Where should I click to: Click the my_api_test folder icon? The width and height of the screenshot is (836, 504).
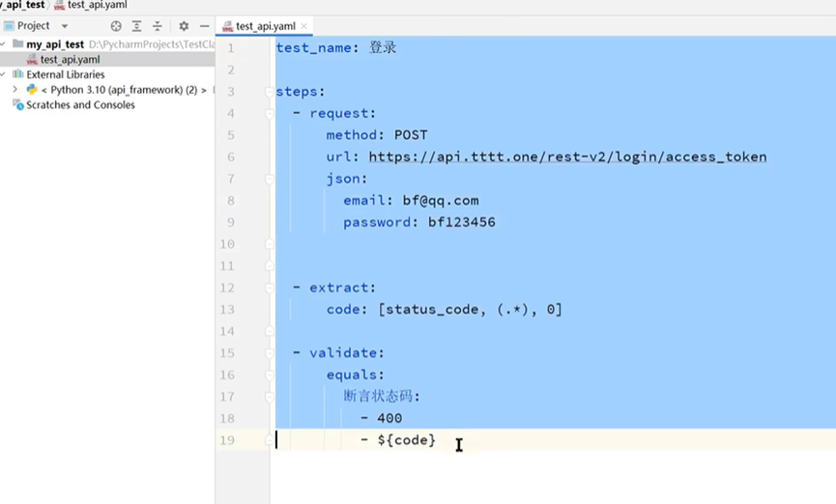pyautogui.click(x=18, y=43)
